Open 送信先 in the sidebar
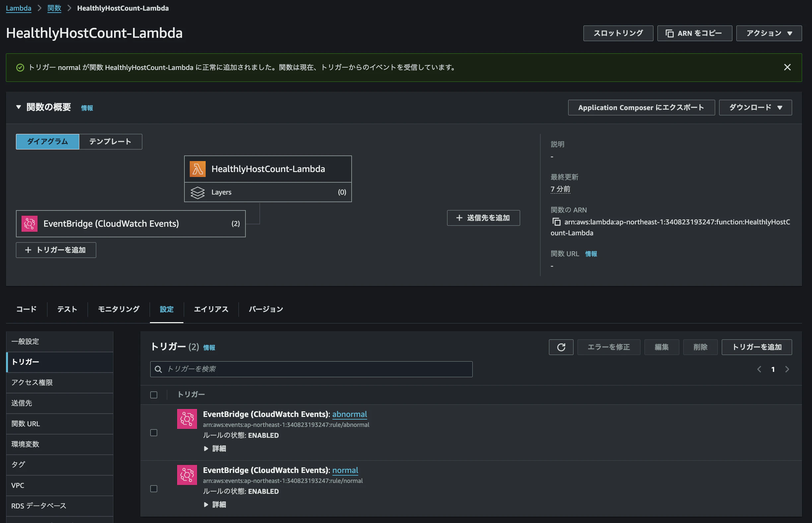812x523 pixels. pos(60,403)
